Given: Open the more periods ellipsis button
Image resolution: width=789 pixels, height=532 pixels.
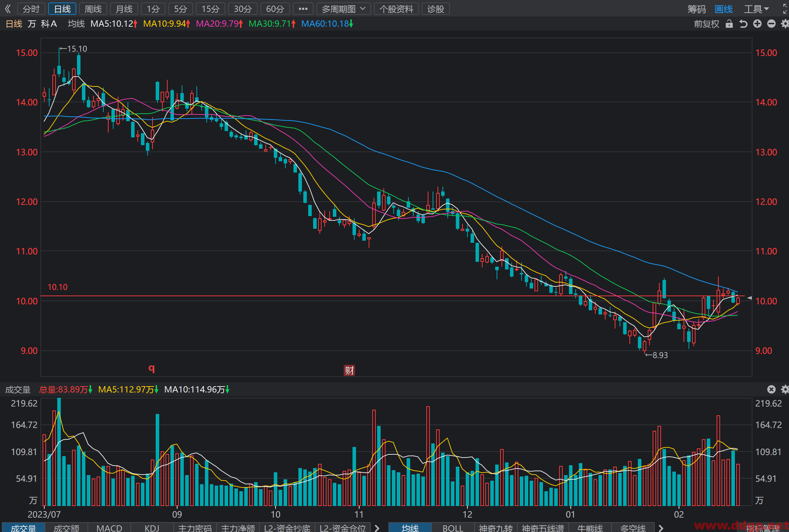Looking at the screenshot, I should [303, 9].
